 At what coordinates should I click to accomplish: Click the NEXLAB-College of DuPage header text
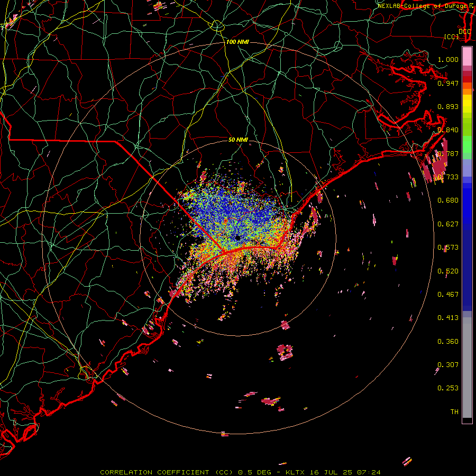[x=422, y=6]
